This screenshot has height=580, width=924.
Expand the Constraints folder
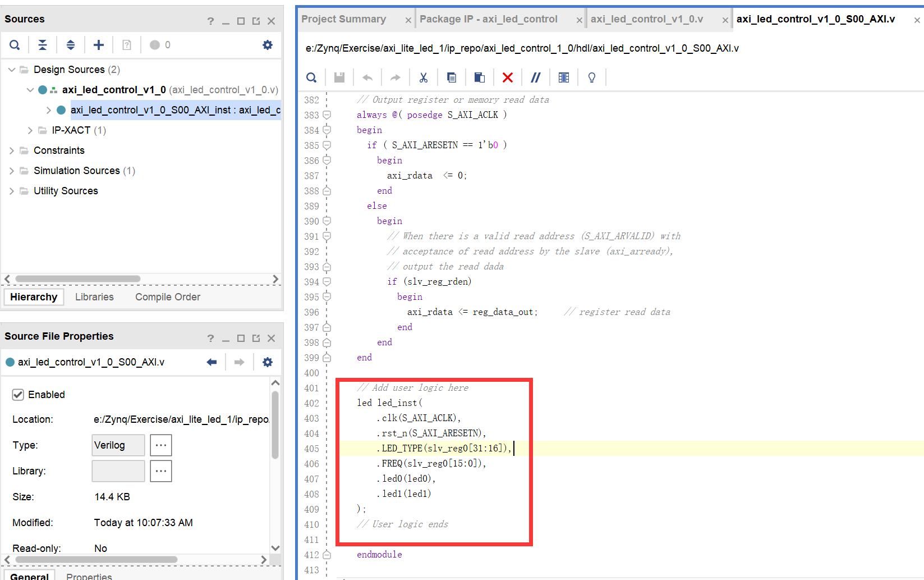(12, 150)
